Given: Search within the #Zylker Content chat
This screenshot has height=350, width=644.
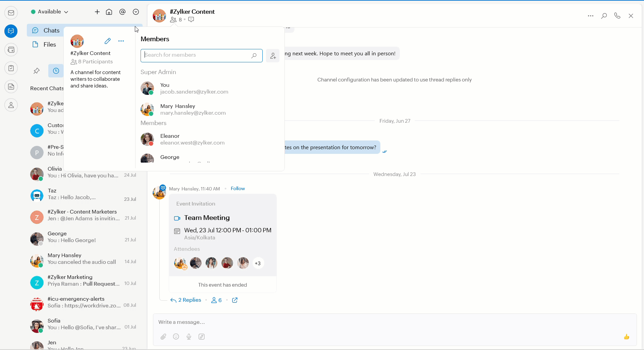Looking at the screenshot, I should [604, 16].
